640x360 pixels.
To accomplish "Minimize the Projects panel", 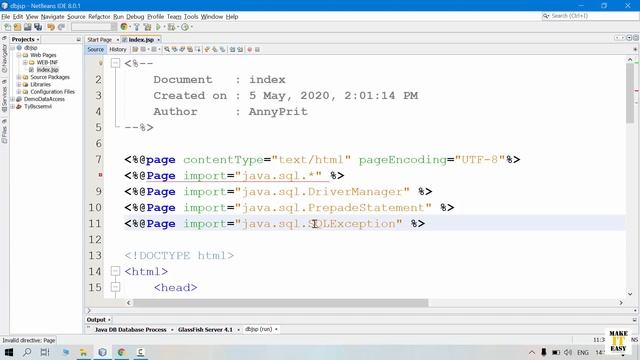I will click(x=78, y=40).
